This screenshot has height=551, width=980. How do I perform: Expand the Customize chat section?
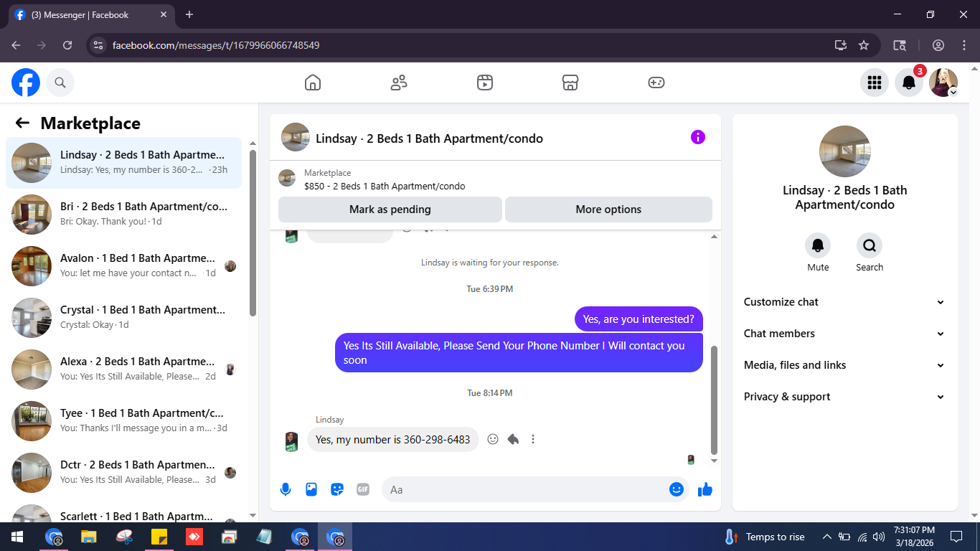pos(844,302)
